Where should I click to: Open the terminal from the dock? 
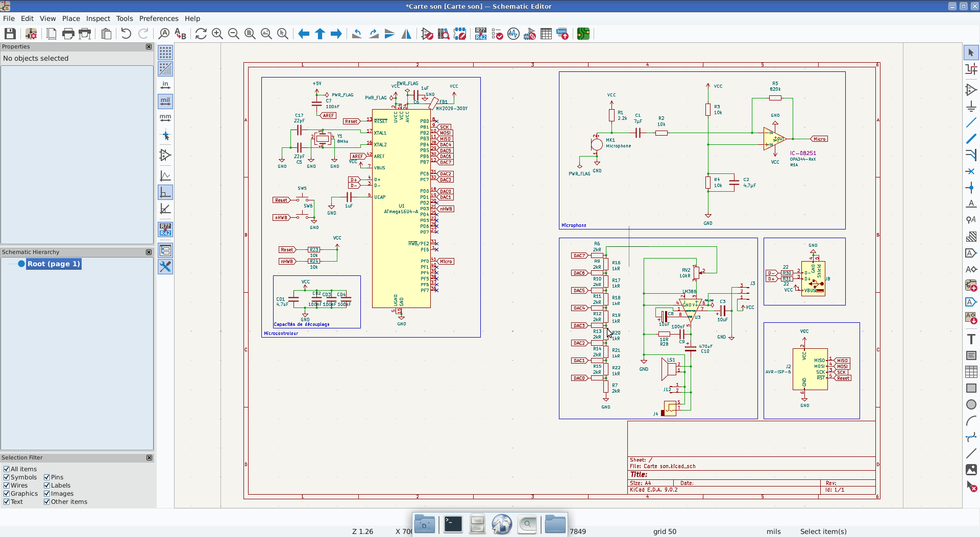[453, 524]
